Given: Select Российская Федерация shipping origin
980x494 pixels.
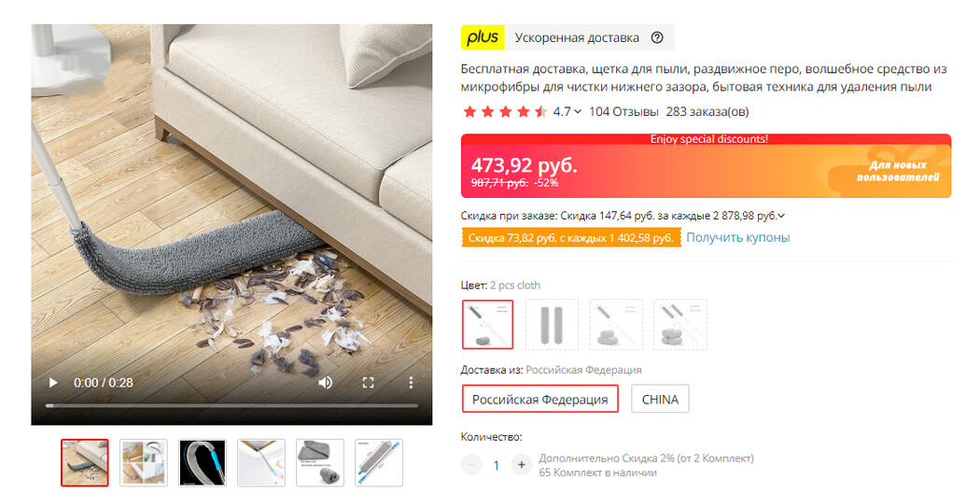Looking at the screenshot, I should coord(540,399).
